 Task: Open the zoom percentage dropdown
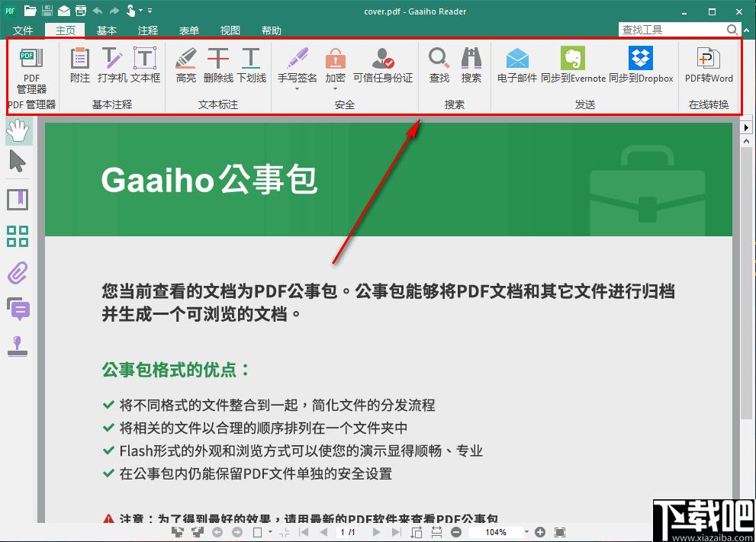[x=526, y=532]
